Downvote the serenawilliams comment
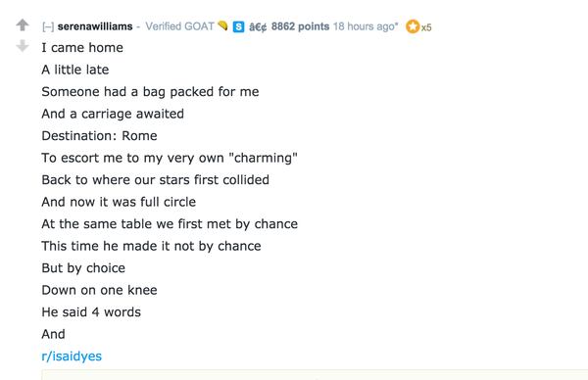Screen dimensions: 588x380 pos(23,46)
